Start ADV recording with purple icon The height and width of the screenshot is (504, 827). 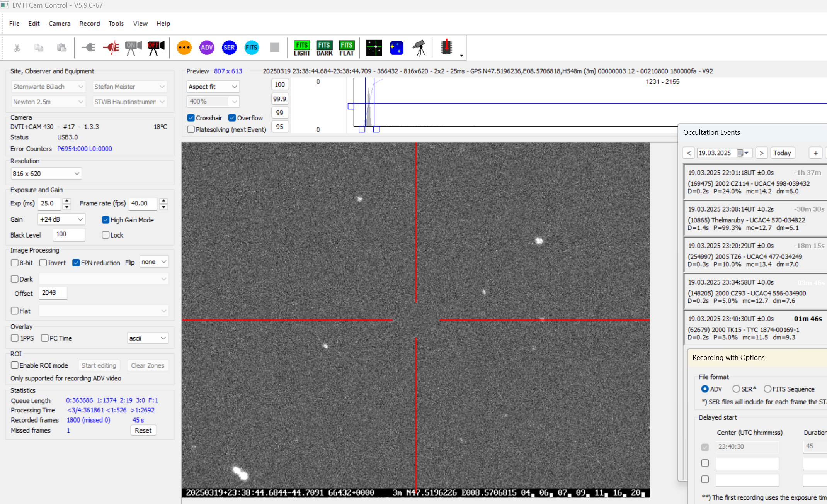click(207, 48)
